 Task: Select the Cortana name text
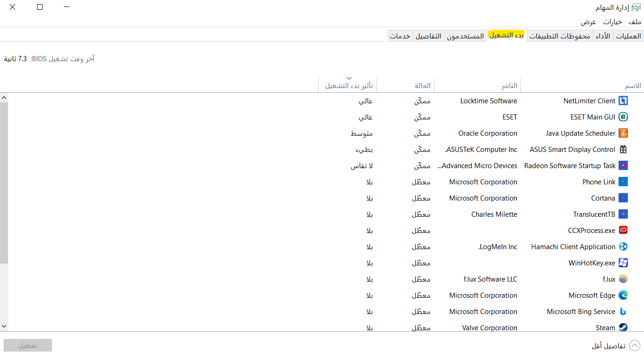pos(603,198)
